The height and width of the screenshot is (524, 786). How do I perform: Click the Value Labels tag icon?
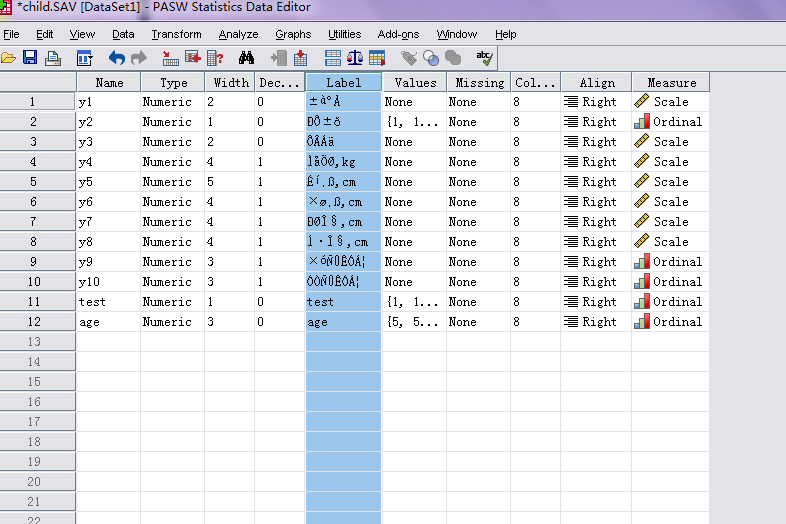point(409,58)
